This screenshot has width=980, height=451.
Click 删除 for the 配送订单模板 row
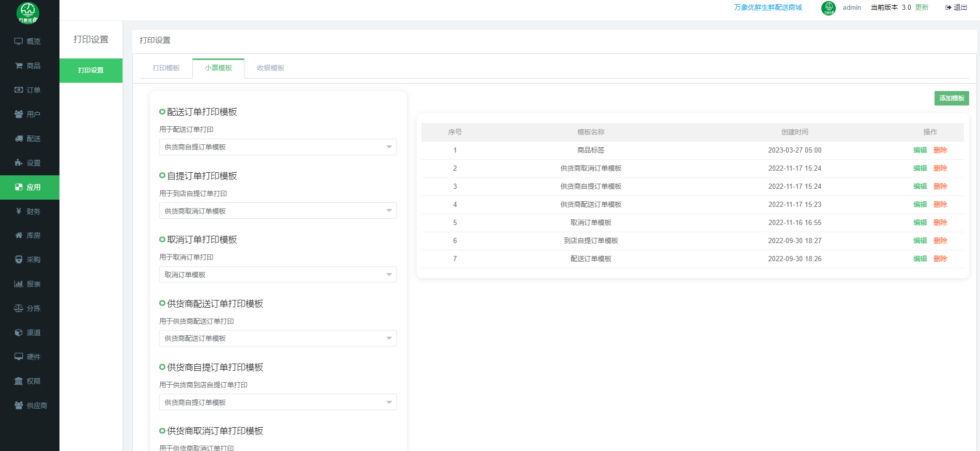[x=940, y=259]
